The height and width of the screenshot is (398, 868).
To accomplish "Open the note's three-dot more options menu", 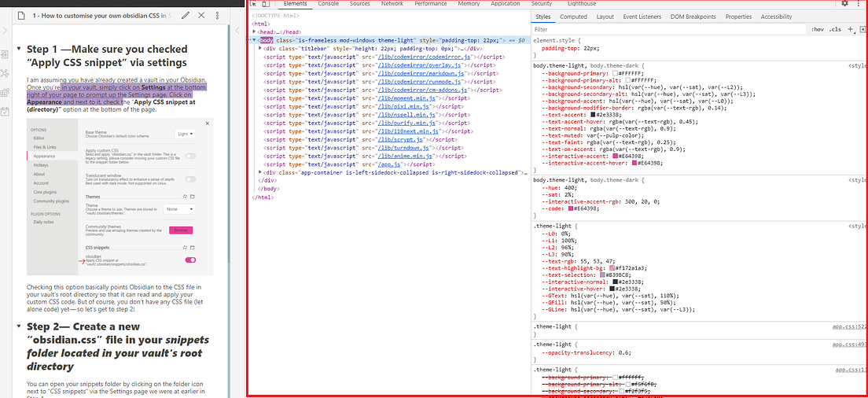I will click(217, 16).
